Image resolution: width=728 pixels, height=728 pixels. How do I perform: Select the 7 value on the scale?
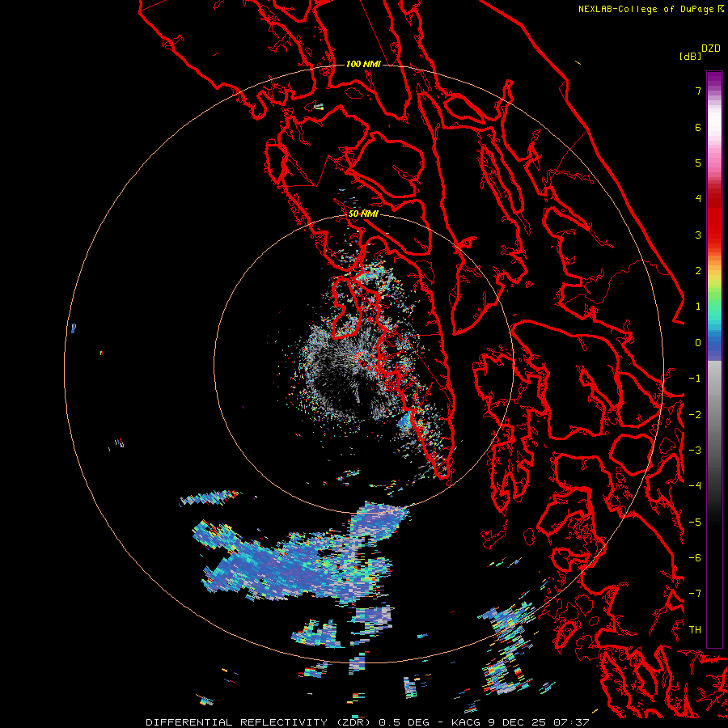698,91
